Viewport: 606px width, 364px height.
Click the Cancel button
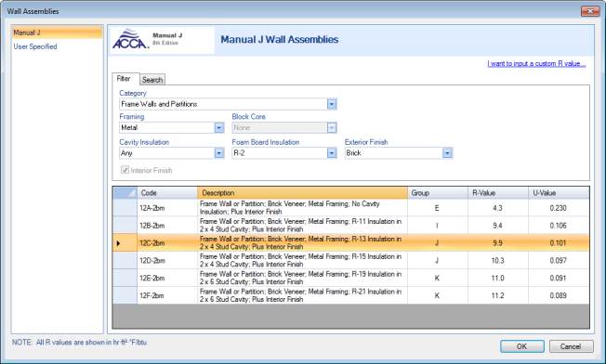click(x=571, y=346)
